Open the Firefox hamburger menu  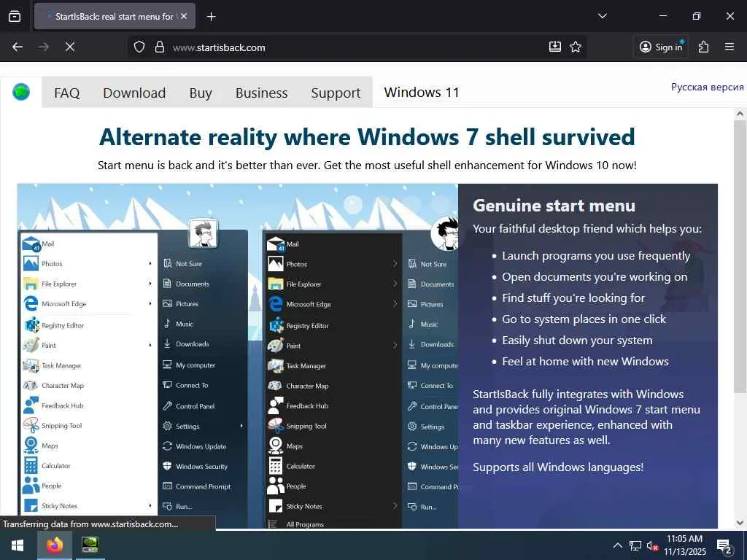729,47
